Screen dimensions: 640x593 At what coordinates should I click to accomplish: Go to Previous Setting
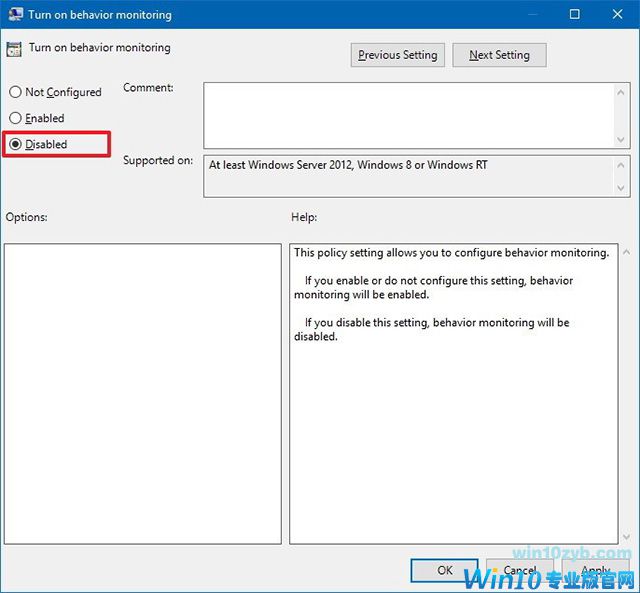[398, 55]
